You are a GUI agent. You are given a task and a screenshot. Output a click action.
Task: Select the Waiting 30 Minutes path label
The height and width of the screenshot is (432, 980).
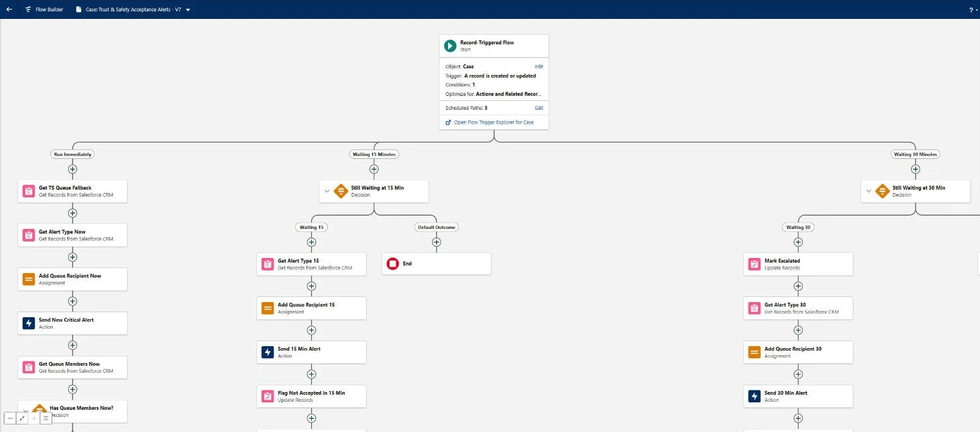coord(915,154)
